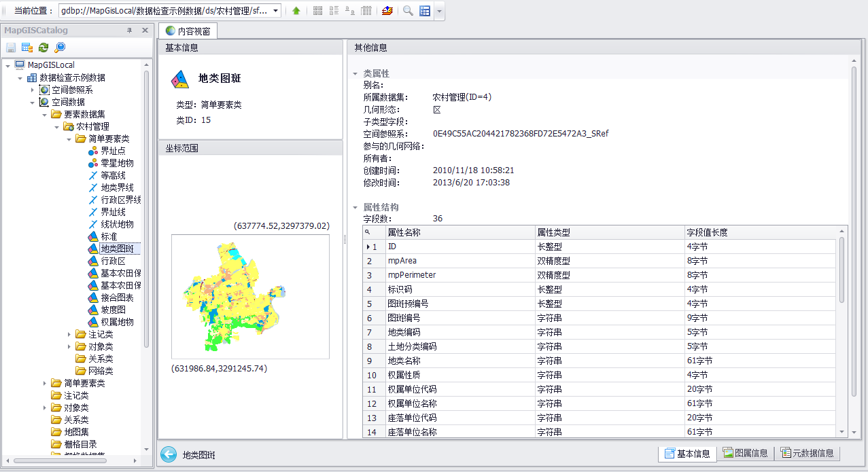Select the 零星地物 point feature class
The height and width of the screenshot is (472, 868).
point(111,163)
